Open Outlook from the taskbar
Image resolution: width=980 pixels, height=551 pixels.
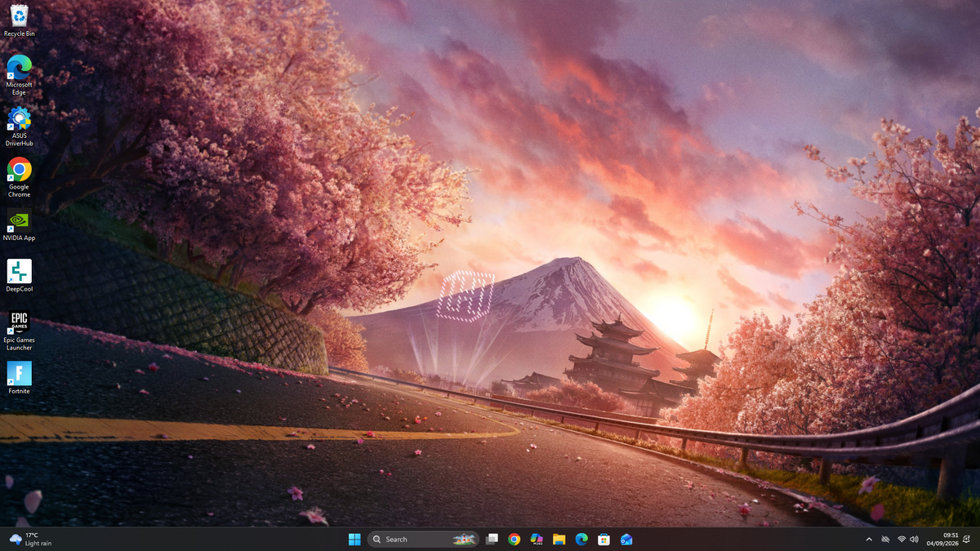pyautogui.click(x=626, y=539)
